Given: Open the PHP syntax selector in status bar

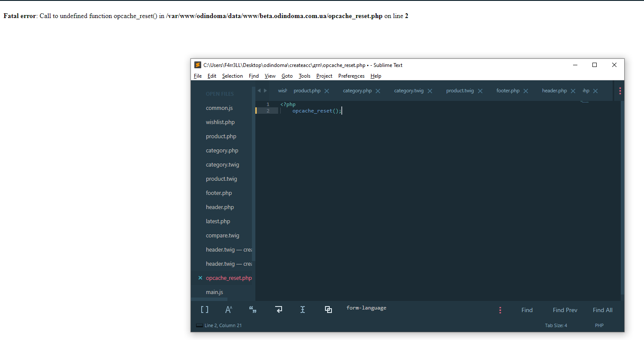Looking at the screenshot, I should coord(599,325).
